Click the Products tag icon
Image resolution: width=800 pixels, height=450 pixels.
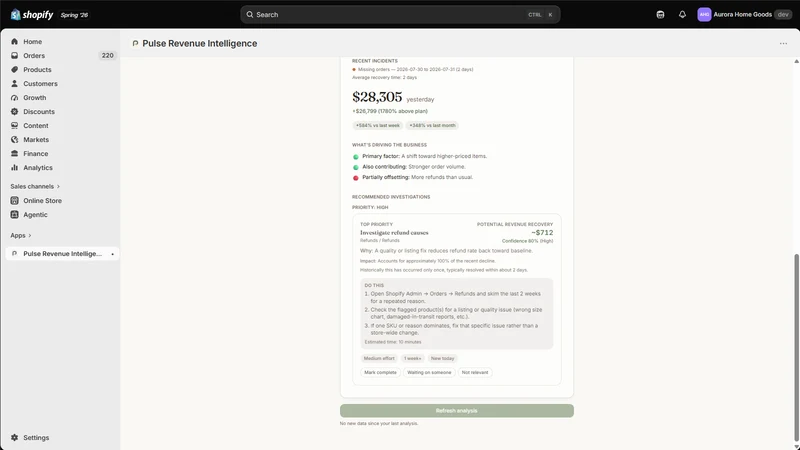coord(14,69)
